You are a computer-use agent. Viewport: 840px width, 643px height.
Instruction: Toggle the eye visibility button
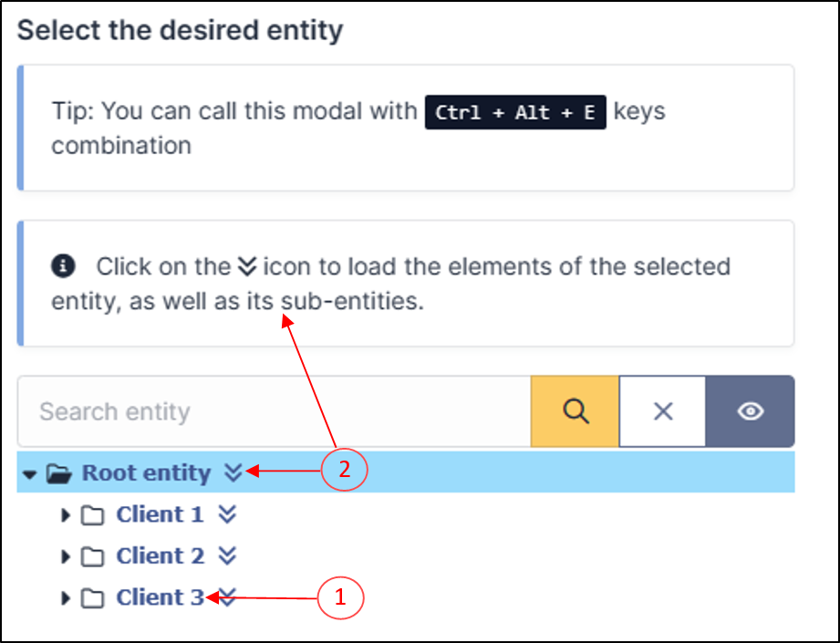[x=750, y=411]
